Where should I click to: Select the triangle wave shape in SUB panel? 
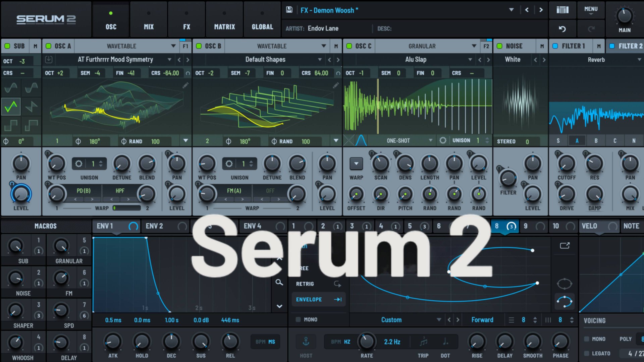click(11, 106)
